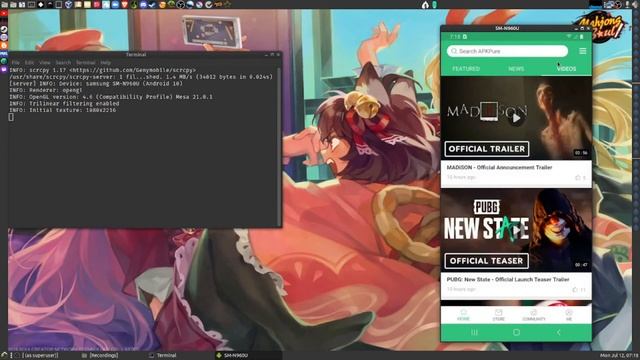Select the Terminal taskbar entry
Viewport: 640px width, 360px height.
click(x=163, y=356)
